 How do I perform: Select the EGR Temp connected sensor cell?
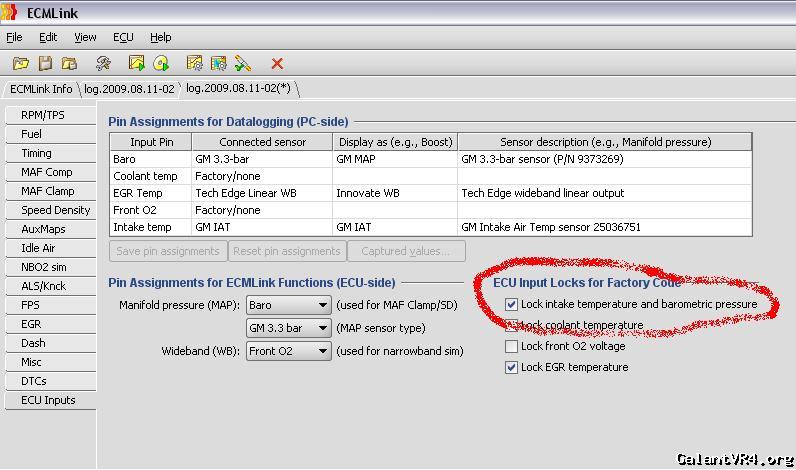[x=261, y=193]
